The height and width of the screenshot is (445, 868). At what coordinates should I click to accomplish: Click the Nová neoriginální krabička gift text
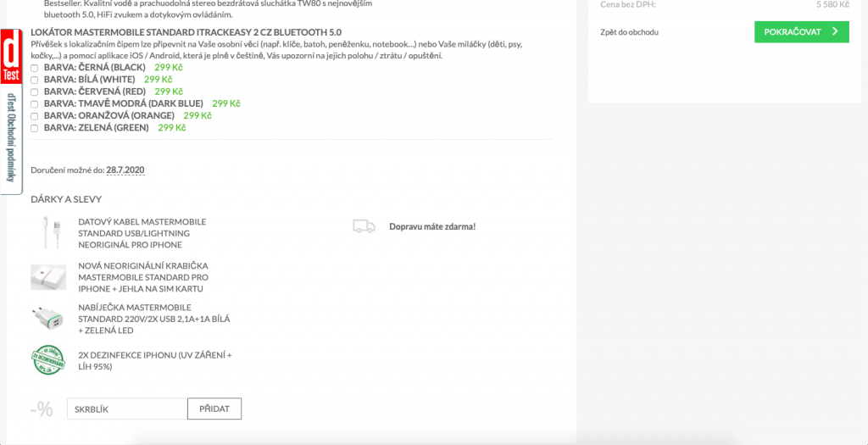coord(143,276)
